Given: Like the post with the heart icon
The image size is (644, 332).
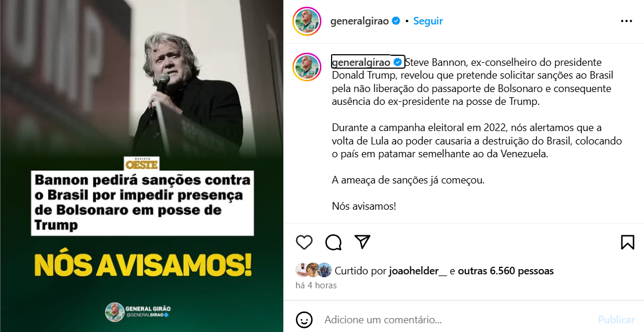Looking at the screenshot, I should click(304, 242).
